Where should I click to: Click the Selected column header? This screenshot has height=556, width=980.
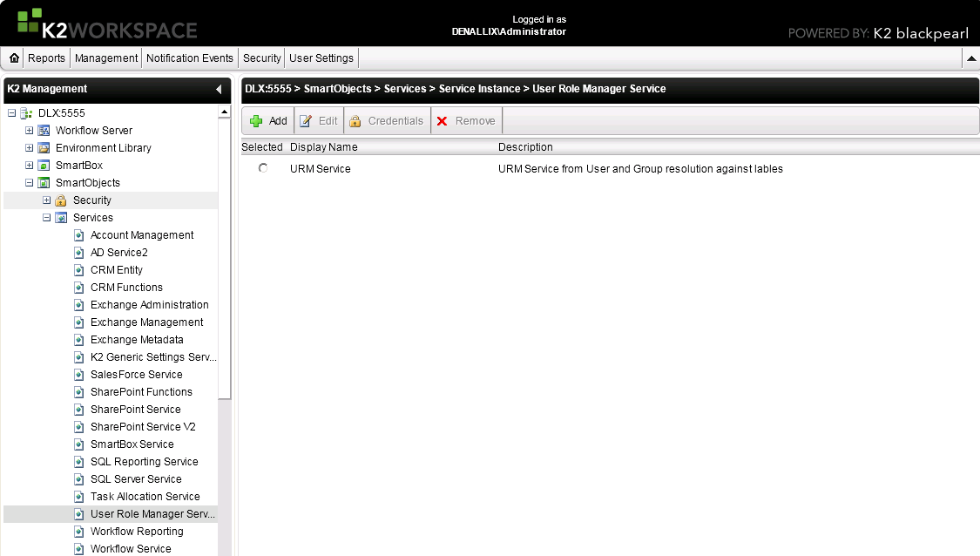(x=262, y=147)
